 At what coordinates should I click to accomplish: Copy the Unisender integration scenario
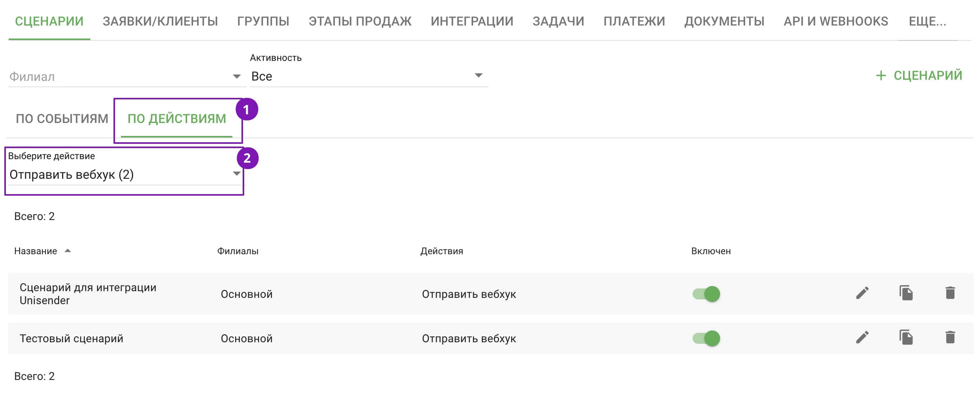click(906, 293)
